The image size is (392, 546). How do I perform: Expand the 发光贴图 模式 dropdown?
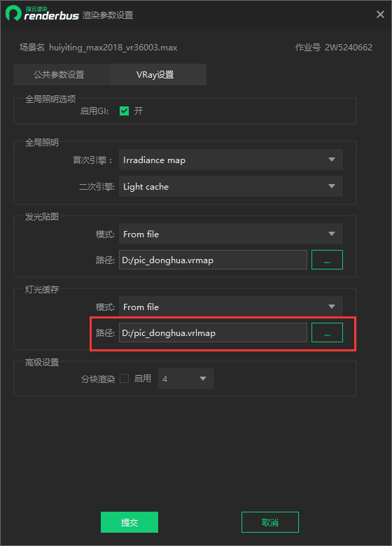tap(231, 234)
